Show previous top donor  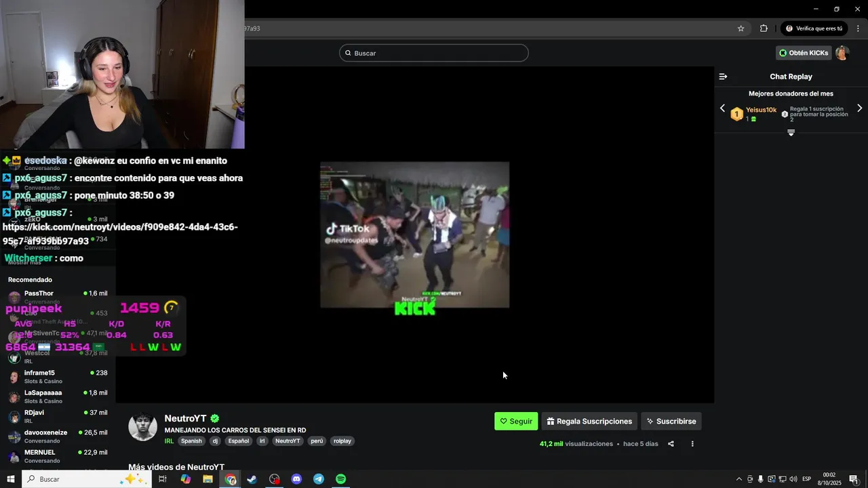[722, 108]
